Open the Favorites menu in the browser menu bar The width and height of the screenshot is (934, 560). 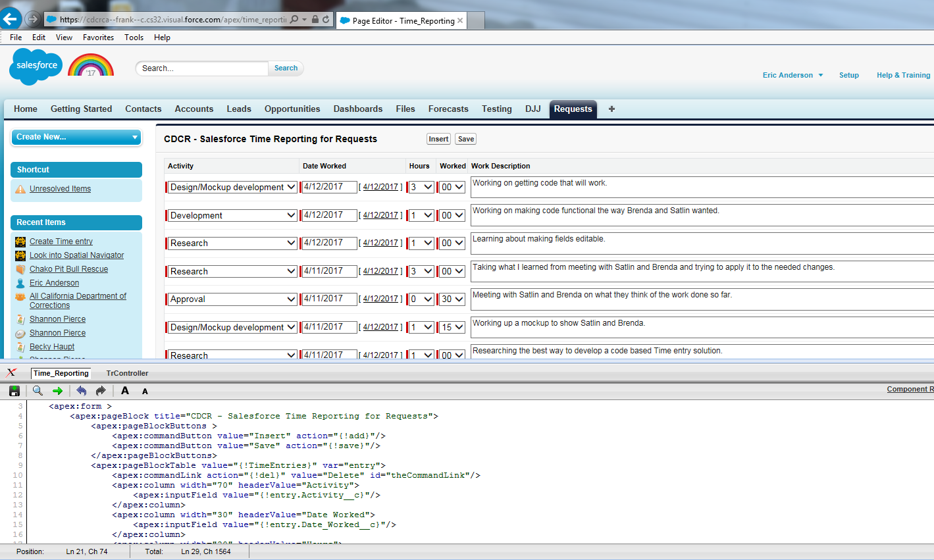[x=98, y=38]
